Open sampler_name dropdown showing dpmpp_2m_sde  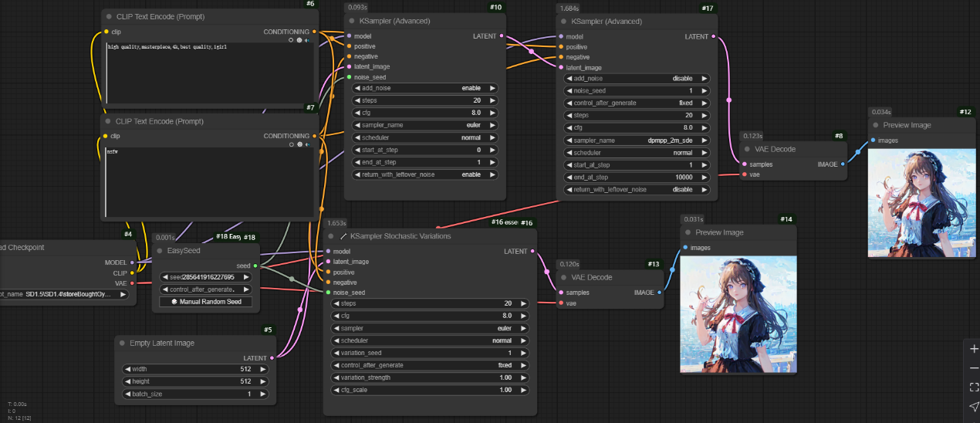(637, 140)
